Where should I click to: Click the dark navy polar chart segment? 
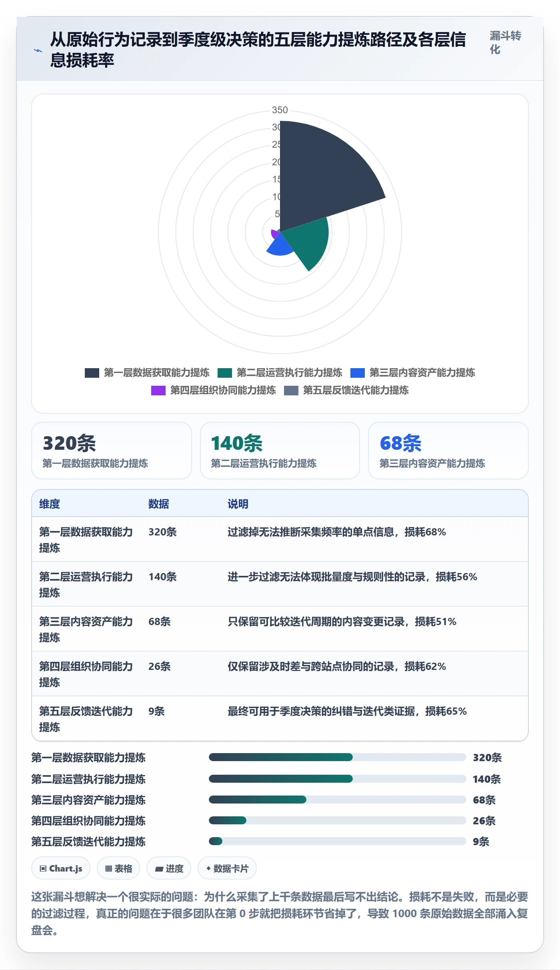[320, 176]
